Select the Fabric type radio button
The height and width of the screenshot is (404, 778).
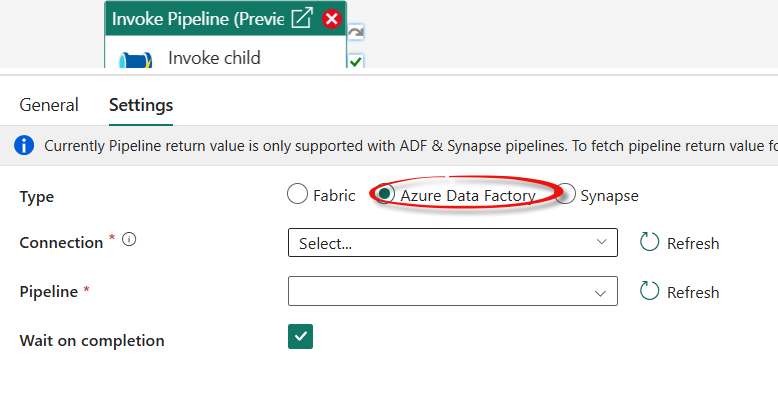point(297,194)
